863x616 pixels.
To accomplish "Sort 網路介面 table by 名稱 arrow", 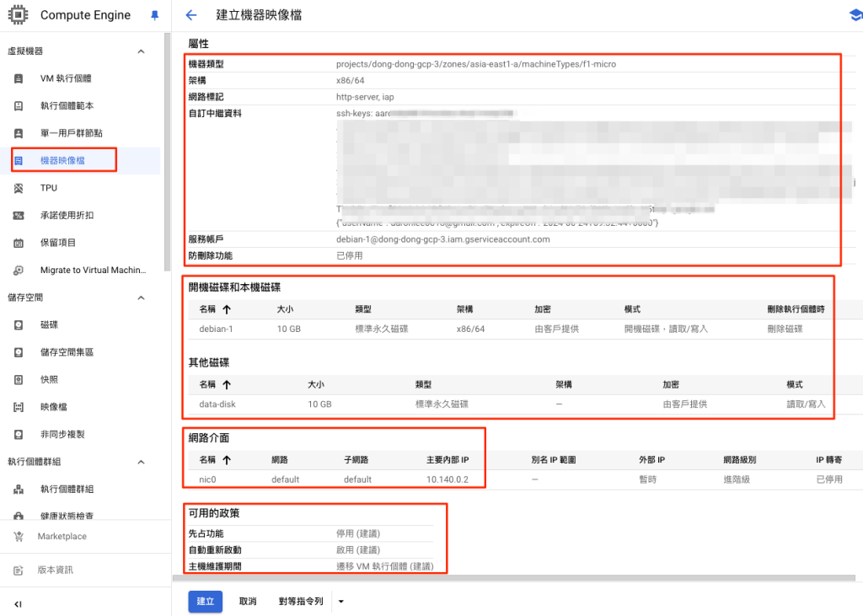I will pos(227,459).
